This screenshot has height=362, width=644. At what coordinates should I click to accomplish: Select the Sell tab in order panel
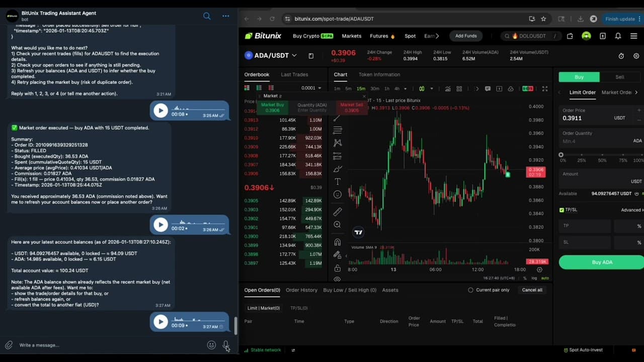[x=620, y=77]
